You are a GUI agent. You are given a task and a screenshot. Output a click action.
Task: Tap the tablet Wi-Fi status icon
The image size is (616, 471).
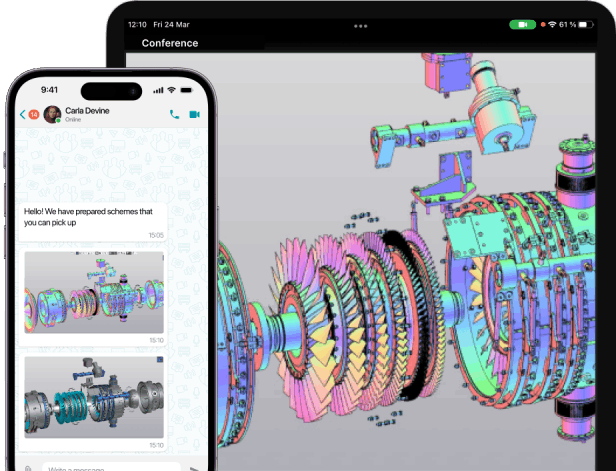coord(550,24)
